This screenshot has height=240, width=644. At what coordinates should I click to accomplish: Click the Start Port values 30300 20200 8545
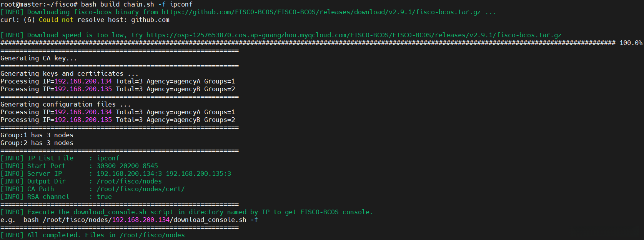pos(127,166)
